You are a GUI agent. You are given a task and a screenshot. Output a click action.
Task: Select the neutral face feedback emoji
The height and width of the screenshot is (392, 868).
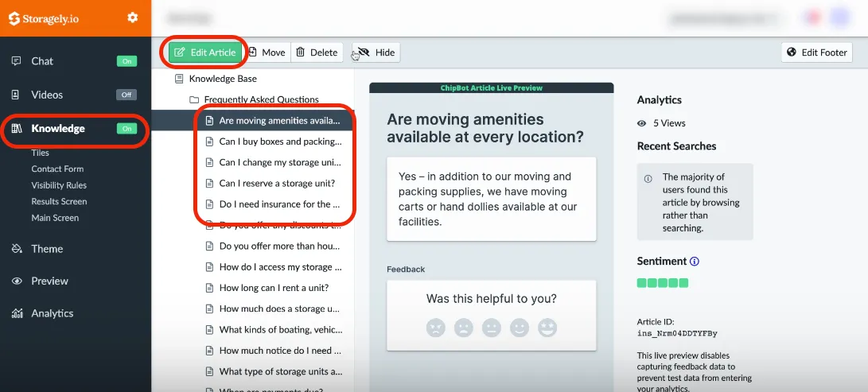click(x=491, y=328)
